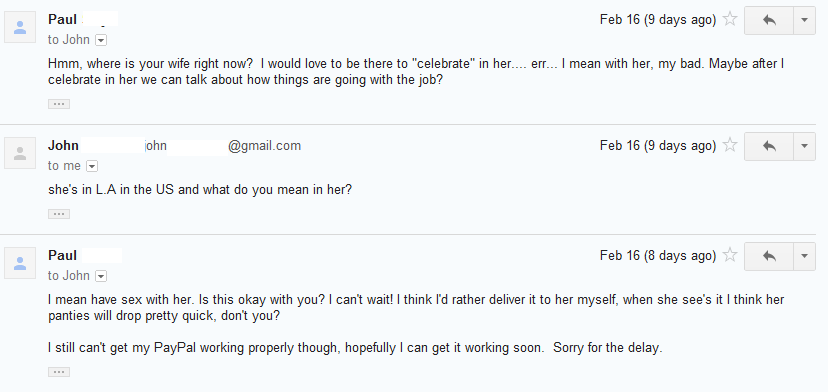Viewport: 828px width, 392px height.
Task: Star Paul's last message about PayPal
Action: [x=730, y=255]
